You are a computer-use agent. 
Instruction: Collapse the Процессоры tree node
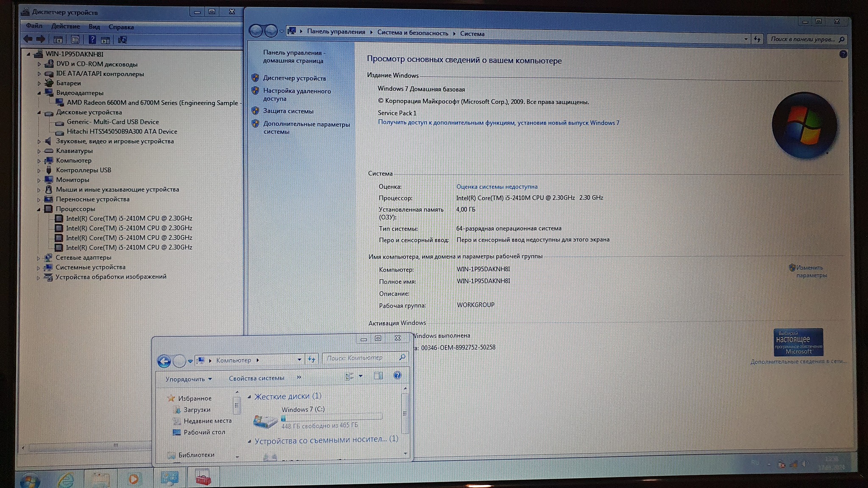pyautogui.click(x=39, y=209)
